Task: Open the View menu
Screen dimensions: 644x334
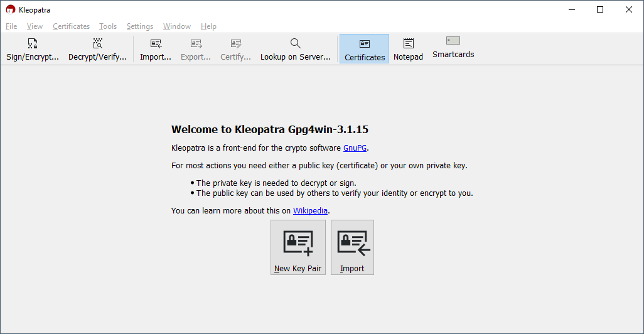Action: pos(35,26)
